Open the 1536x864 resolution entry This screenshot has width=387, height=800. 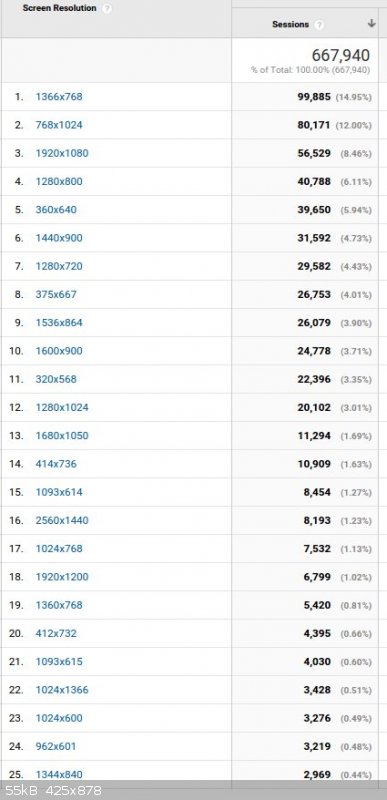[x=59, y=322]
